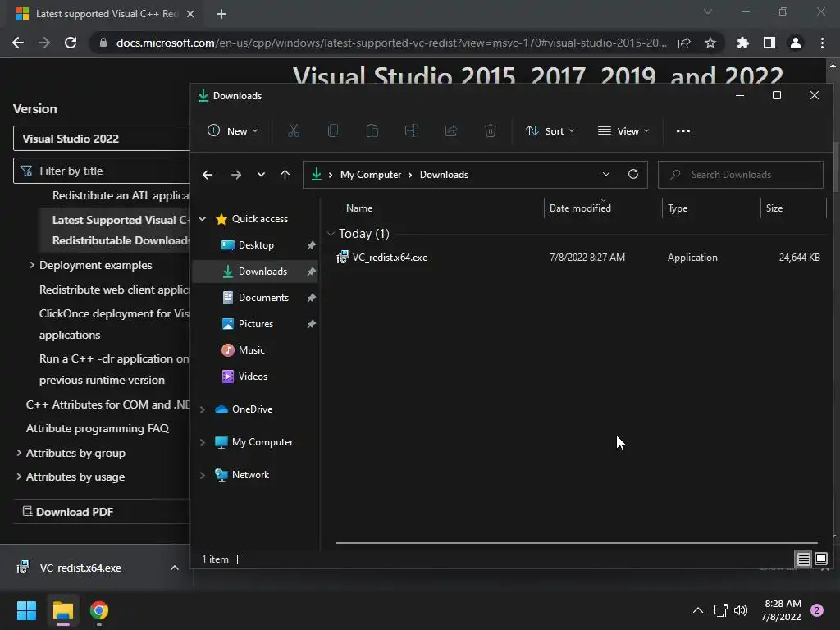This screenshot has width=840, height=630.
Task: Go up one folder level in Explorer
Action: point(285,175)
